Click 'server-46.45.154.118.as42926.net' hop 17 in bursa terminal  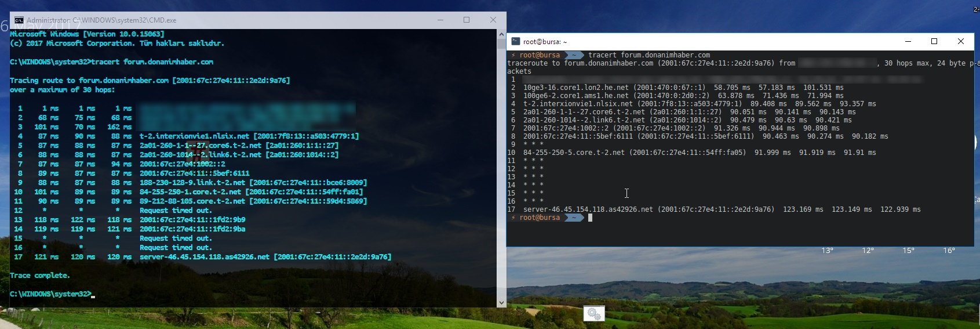click(588, 209)
